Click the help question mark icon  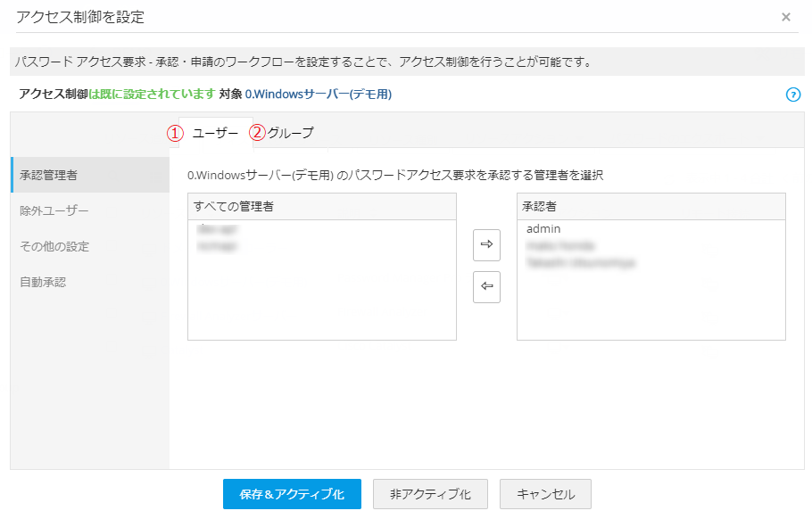coord(793,95)
